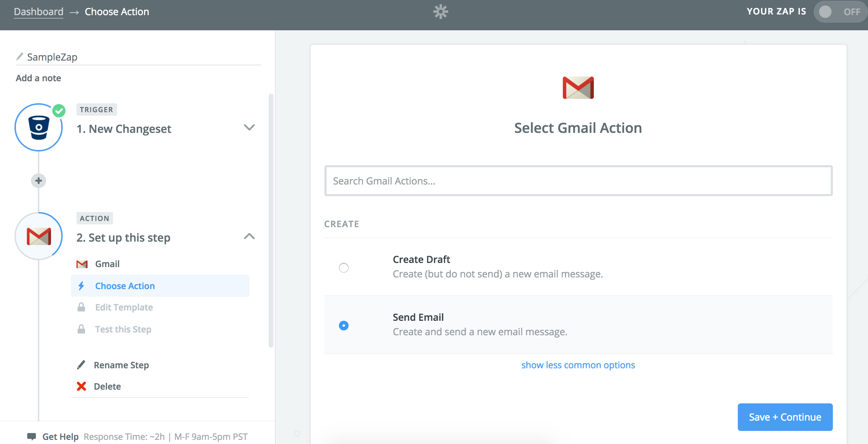
Task: Click the lock icon next to Test this Step
Action: point(81,329)
